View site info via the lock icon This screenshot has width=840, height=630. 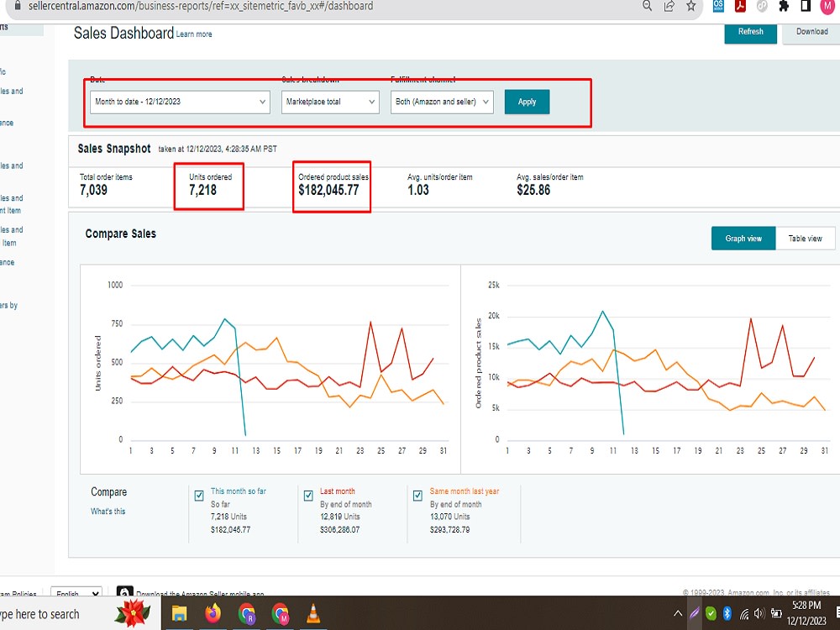pyautogui.click(x=18, y=6)
